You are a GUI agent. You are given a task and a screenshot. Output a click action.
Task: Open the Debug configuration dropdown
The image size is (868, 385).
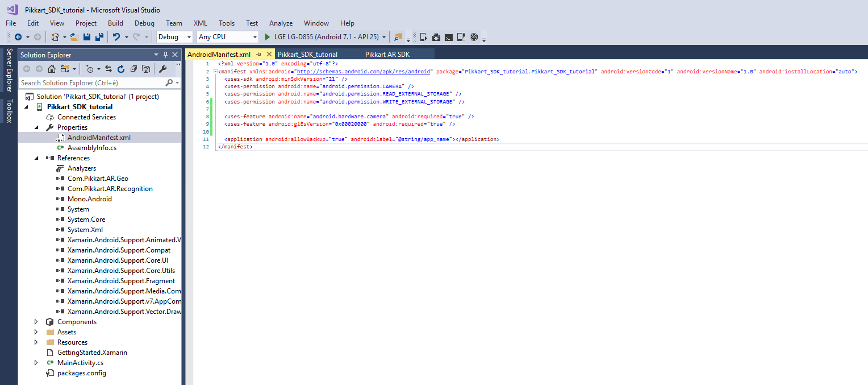189,37
